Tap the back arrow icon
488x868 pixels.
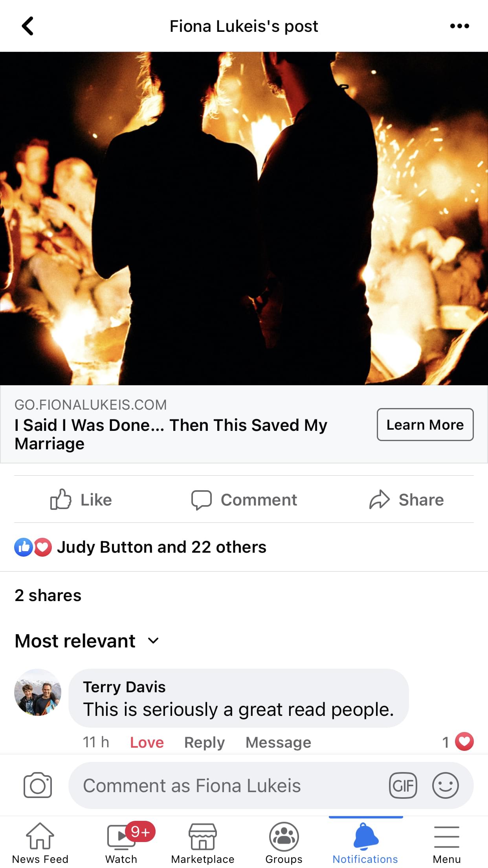pos(28,26)
